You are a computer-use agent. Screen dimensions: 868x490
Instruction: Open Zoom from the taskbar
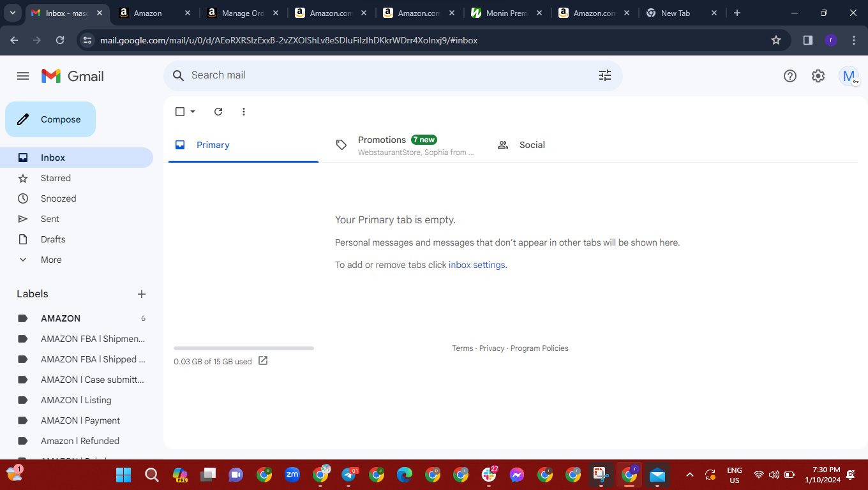(292, 475)
